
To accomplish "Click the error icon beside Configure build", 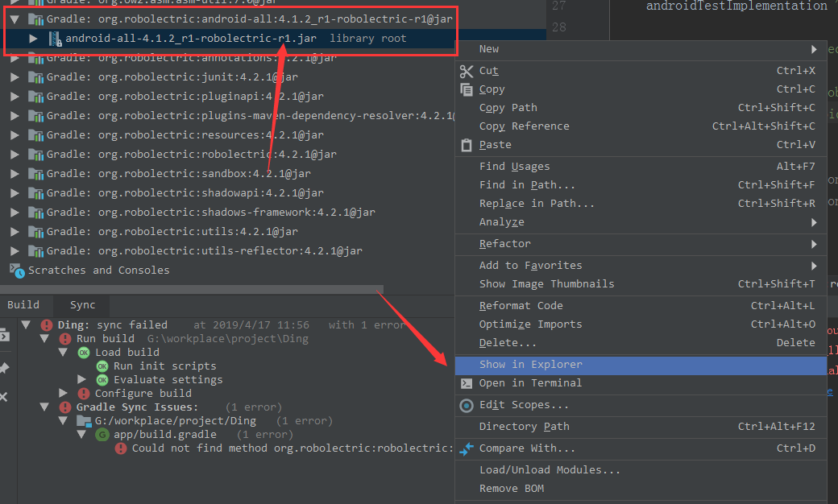I will 83,394.
